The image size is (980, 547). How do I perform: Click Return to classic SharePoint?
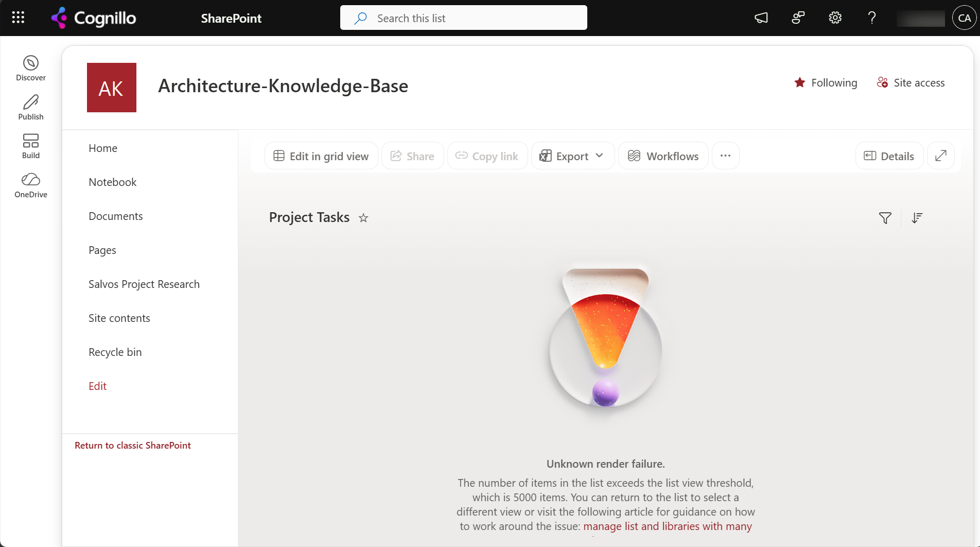[133, 446]
